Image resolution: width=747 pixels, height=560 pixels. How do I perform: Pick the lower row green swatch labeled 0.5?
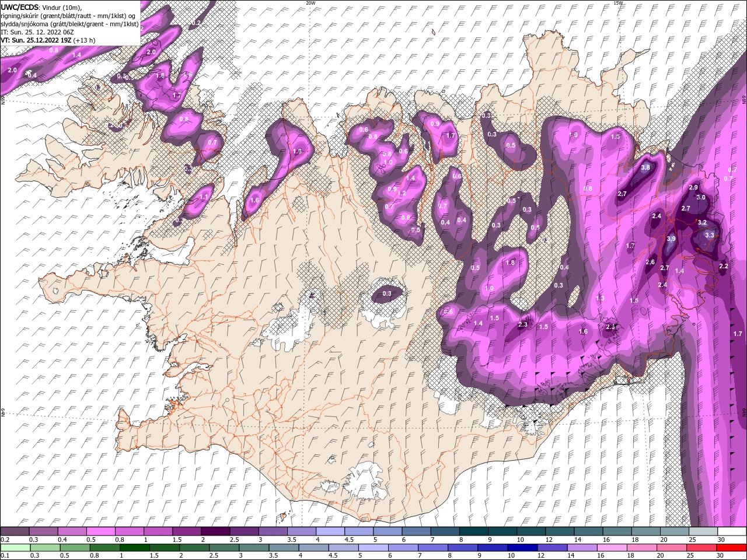(x=74, y=548)
